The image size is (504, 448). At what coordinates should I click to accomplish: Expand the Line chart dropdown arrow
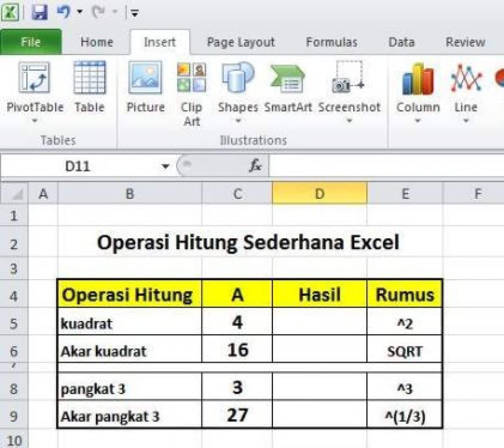tap(466, 121)
